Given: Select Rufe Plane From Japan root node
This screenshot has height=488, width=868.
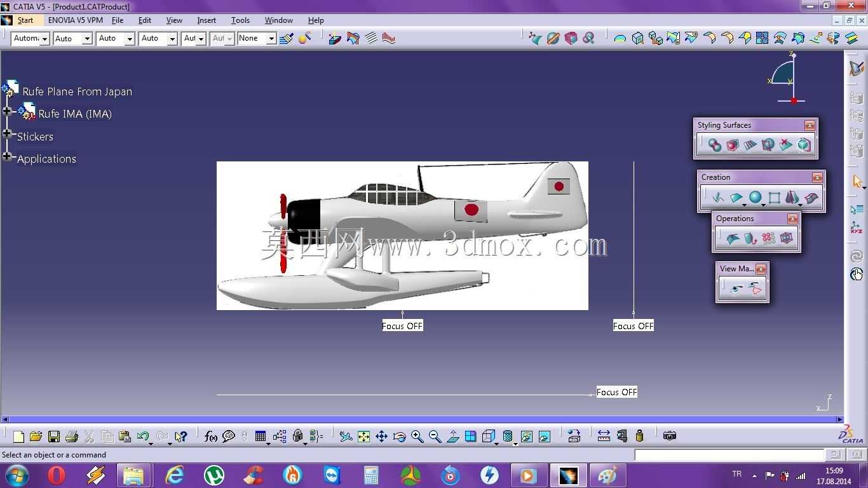Looking at the screenshot, I should click(x=78, y=91).
